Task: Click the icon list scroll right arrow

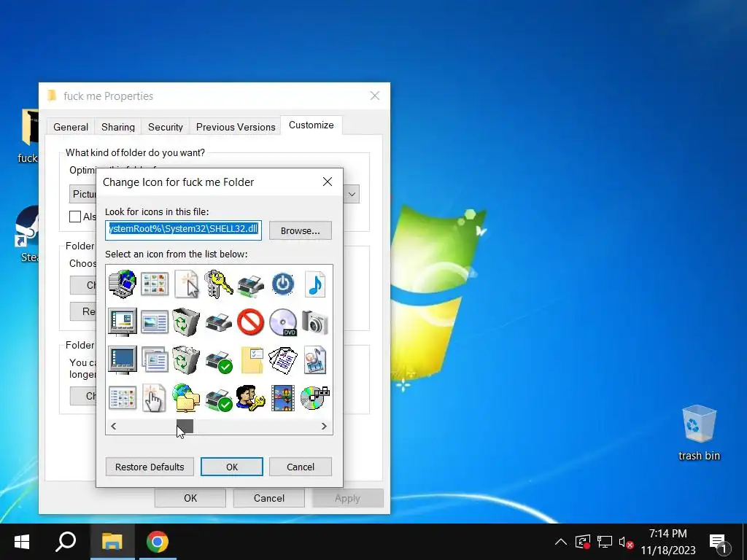Action: click(x=324, y=426)
